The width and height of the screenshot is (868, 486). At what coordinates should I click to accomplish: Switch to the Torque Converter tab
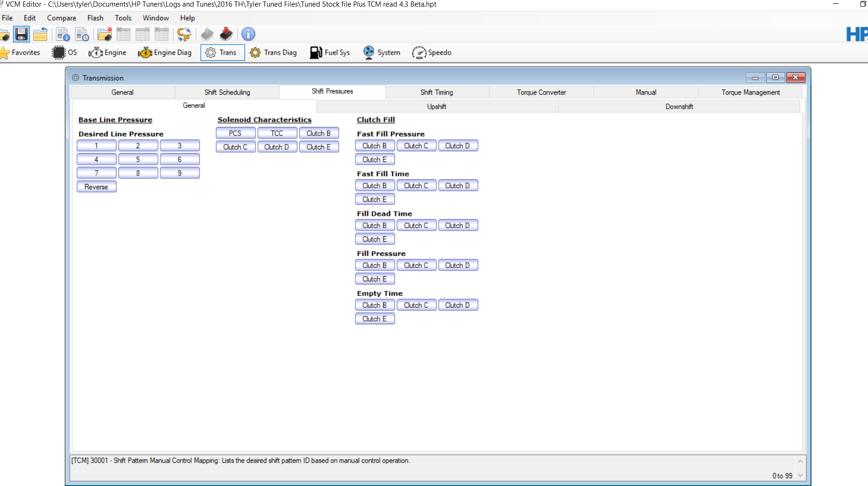pos(542,92)
